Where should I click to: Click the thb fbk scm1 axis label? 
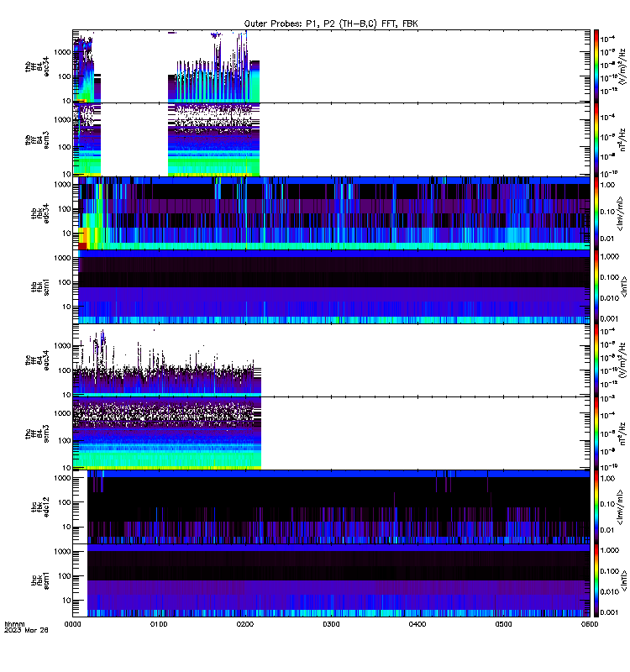point(39,286)
